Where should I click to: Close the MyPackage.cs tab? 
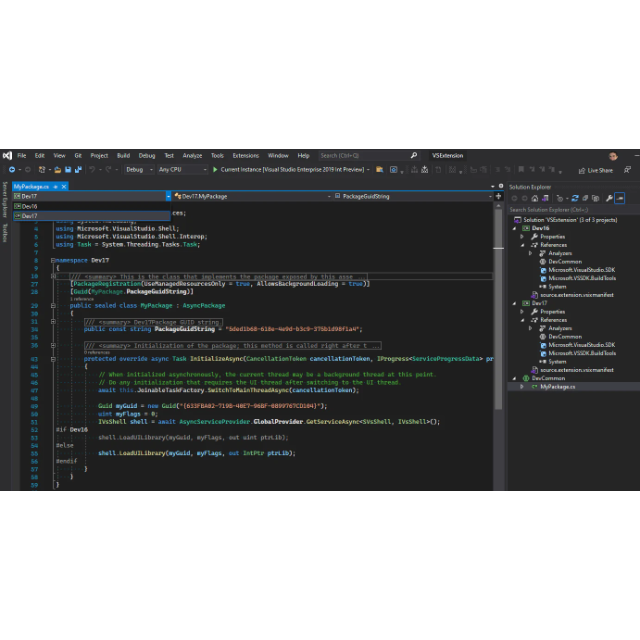point(64,187)
